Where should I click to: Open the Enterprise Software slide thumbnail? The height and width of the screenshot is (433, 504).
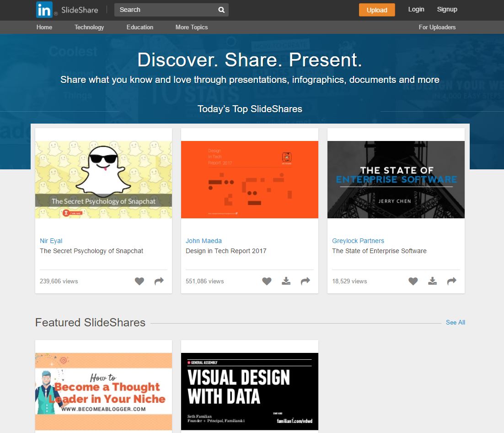396,179
